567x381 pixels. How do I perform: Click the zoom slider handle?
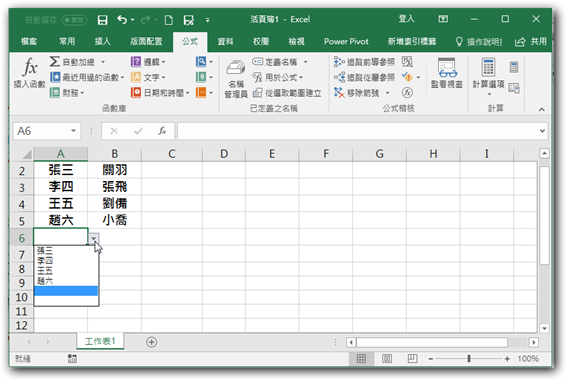tap(469, 359)
